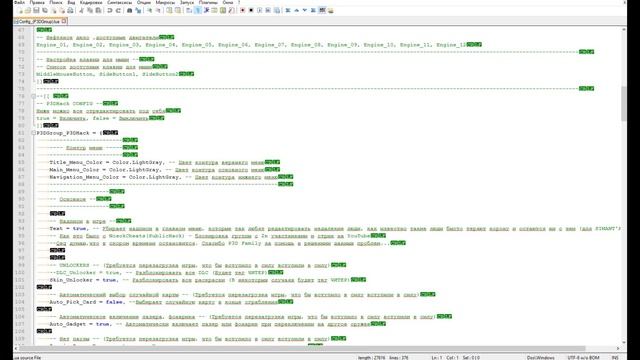
Task: Toggle INS mode in status bar
Action: click(x=615, y=358)
